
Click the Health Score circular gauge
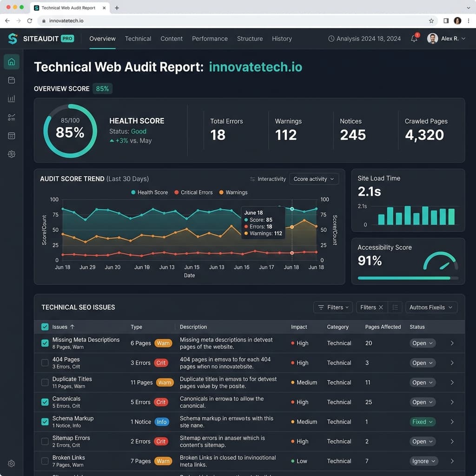70,131
